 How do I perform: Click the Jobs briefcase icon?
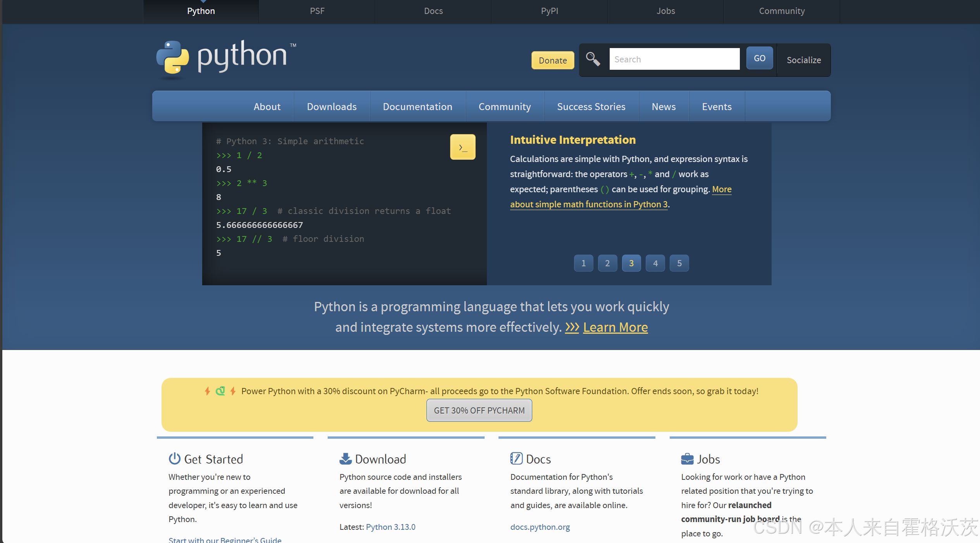pyautogui.click(x=687, y=459)
